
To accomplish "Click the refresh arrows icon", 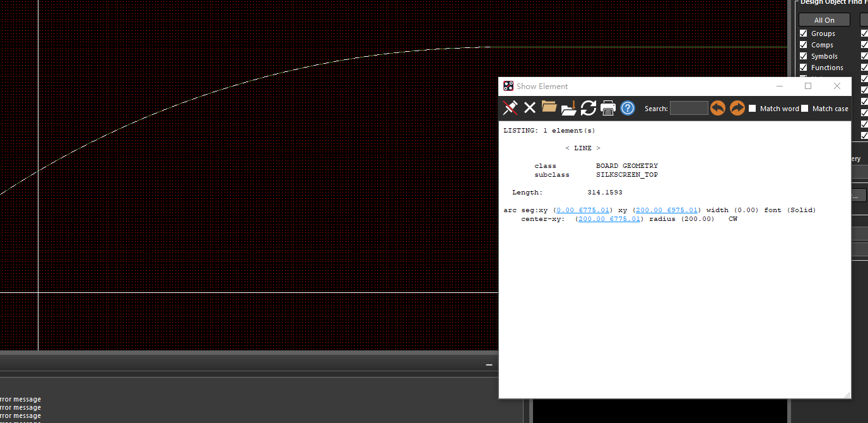I will pyautogui.click(x=589, y=108).
